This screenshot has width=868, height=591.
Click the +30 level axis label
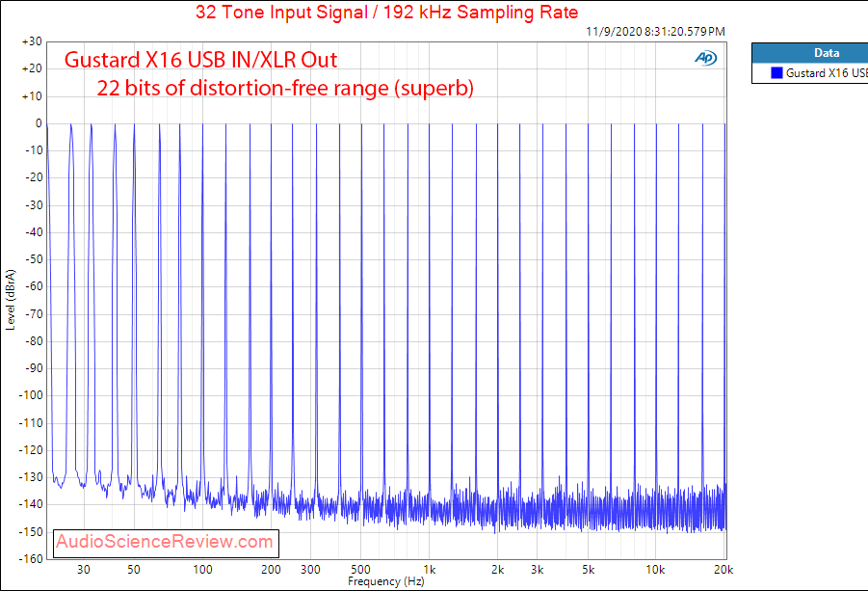[32, 41]
